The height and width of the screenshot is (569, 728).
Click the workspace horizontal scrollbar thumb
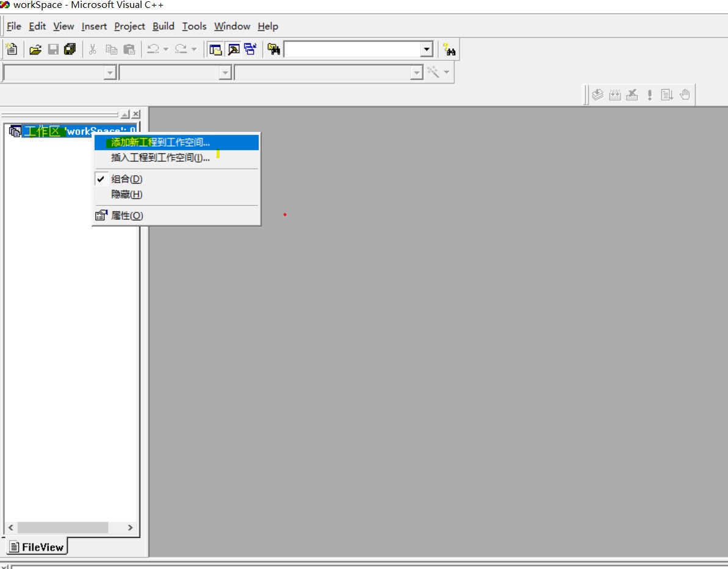[63, 527]
